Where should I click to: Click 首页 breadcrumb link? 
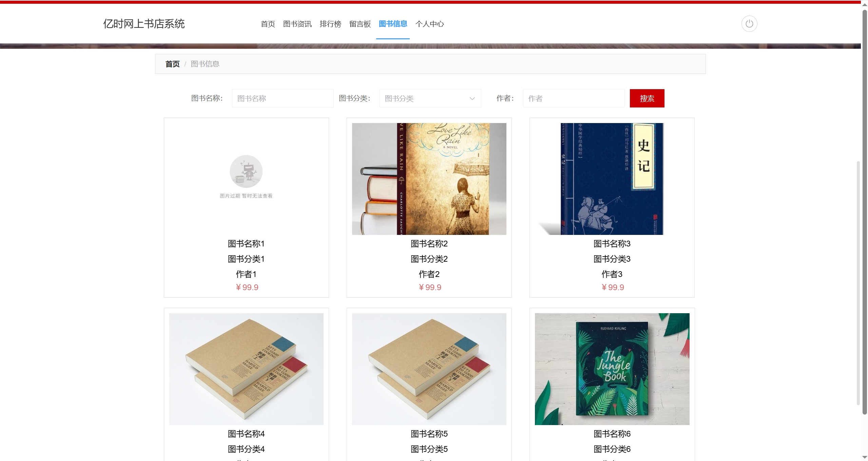(x=172, y=64)
